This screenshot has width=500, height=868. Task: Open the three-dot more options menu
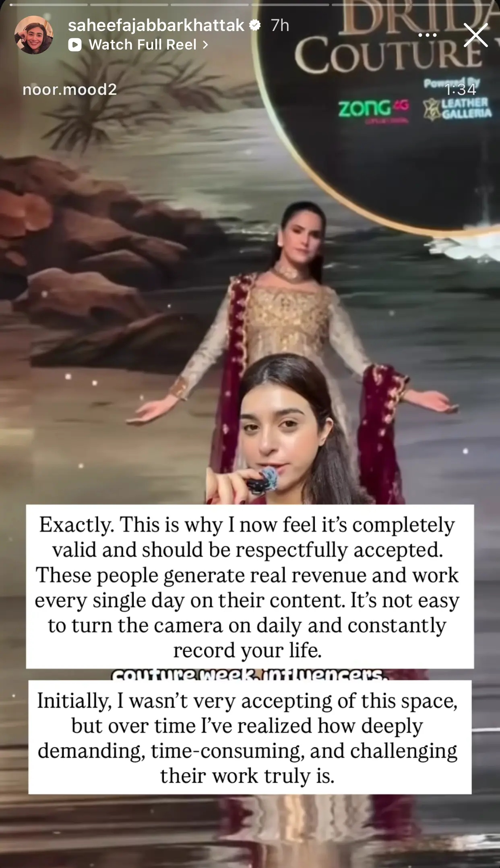(428, 35)
